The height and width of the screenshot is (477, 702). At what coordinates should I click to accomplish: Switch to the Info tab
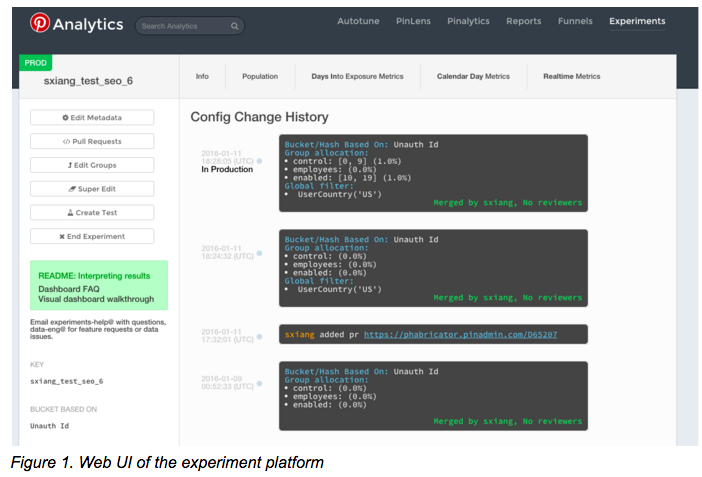pos(202,76)
